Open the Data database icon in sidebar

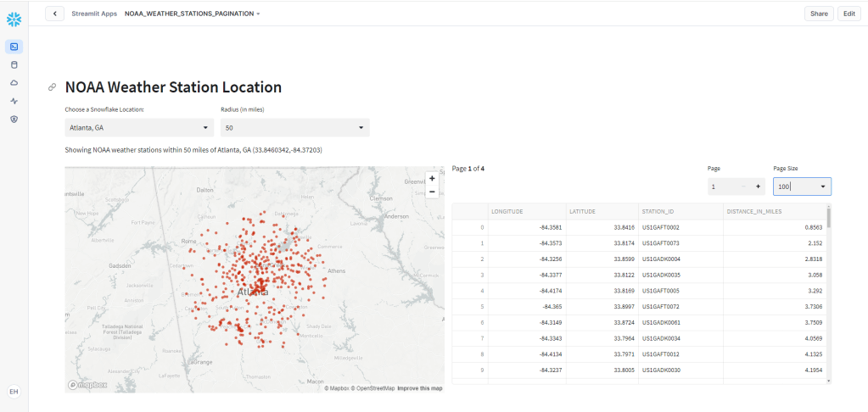pos(14,64)
